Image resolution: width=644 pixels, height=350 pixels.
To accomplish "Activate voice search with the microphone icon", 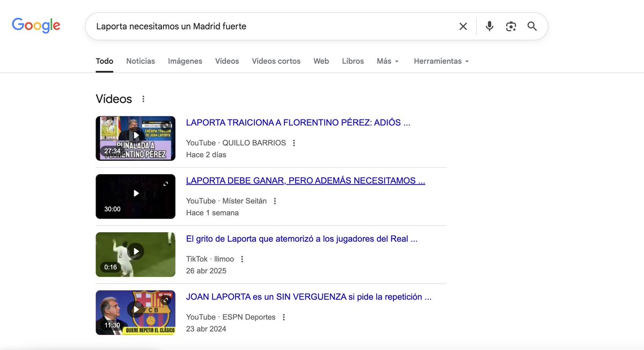I will click(x=489, y=25).
